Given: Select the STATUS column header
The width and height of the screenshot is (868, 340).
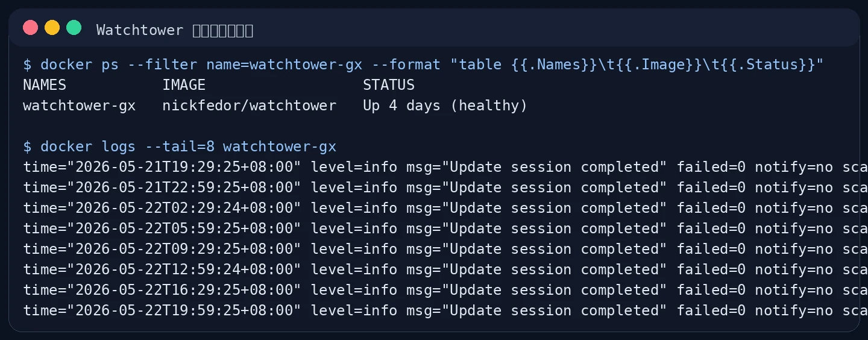Looking at the screenshot, I should pyautogui.click(x=389, y=85).
